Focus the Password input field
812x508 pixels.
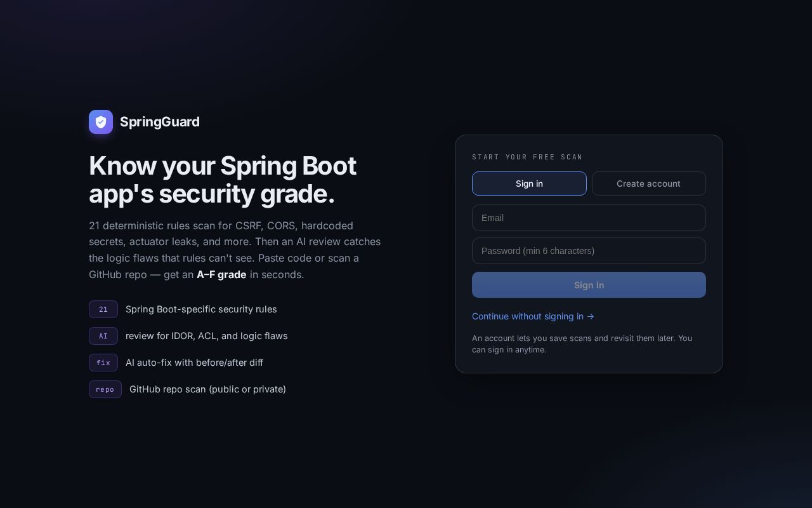589,251
